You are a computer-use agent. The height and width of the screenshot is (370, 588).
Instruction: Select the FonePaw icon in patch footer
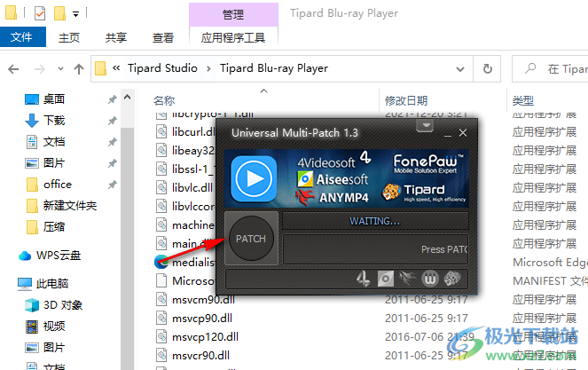(430, 279)
